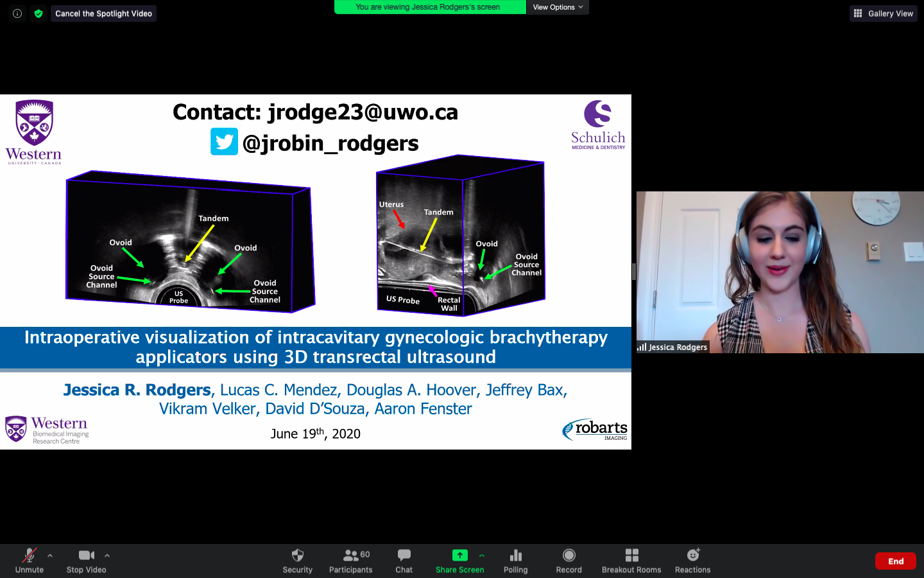The width and height of the screenshot is (924, 578).
Task: Click Cancel the Spotlight Video
Action: (x=103, y=13)
